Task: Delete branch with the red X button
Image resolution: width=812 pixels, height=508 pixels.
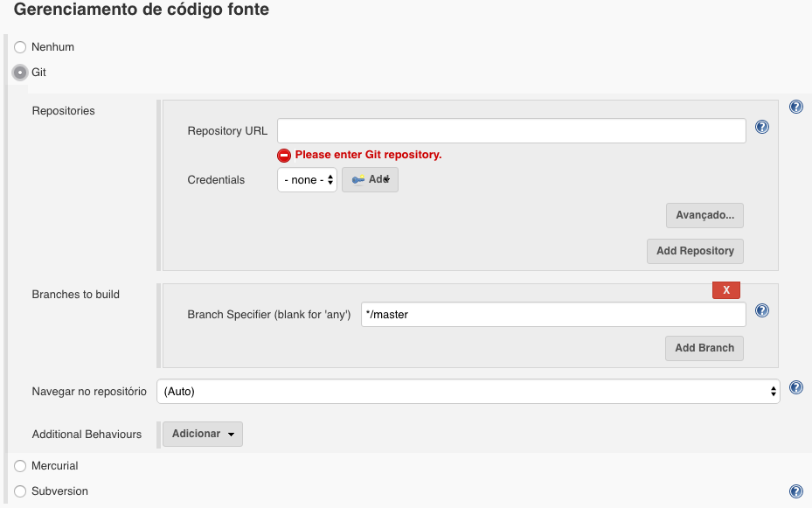Action: click(726, 290)
